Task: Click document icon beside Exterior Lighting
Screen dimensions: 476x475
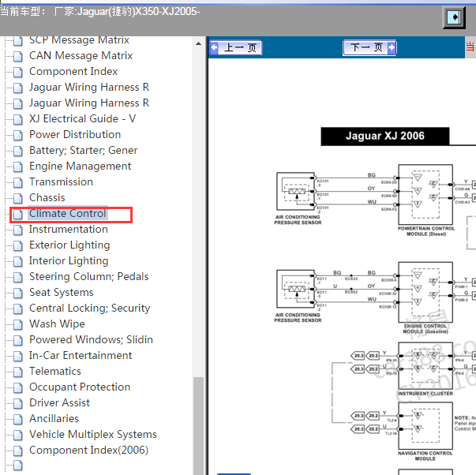Action: pyautogui.click(x=18, y=245)
